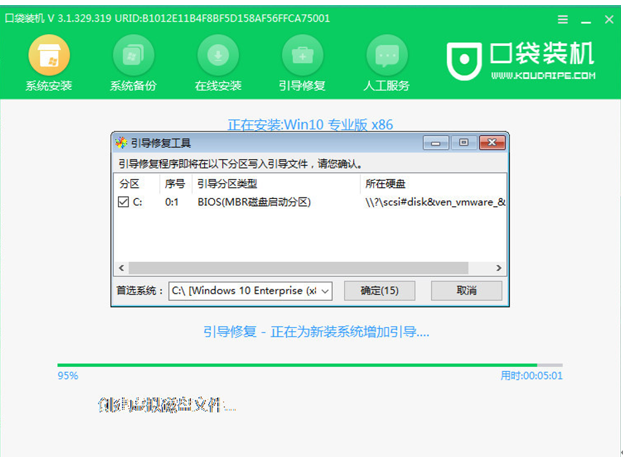The height and width of the screenshot is (457, 623).
Task: Open the 人工服务 support chat icon
Action: [387, 55]
